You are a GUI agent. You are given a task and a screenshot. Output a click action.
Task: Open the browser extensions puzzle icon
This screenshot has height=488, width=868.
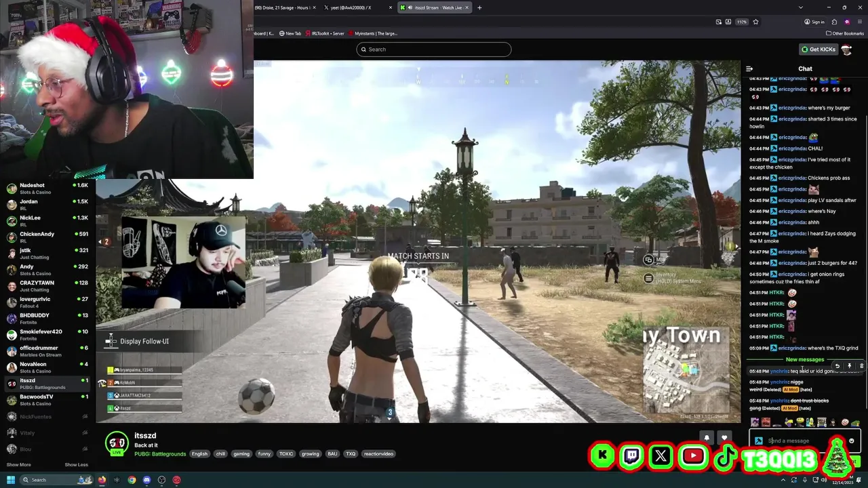tap(834, 22)
